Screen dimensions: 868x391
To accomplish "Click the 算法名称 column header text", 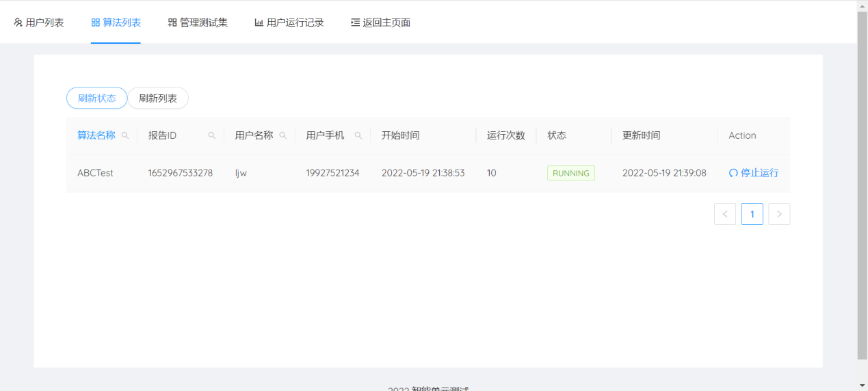I will click(x=96, y=135).
